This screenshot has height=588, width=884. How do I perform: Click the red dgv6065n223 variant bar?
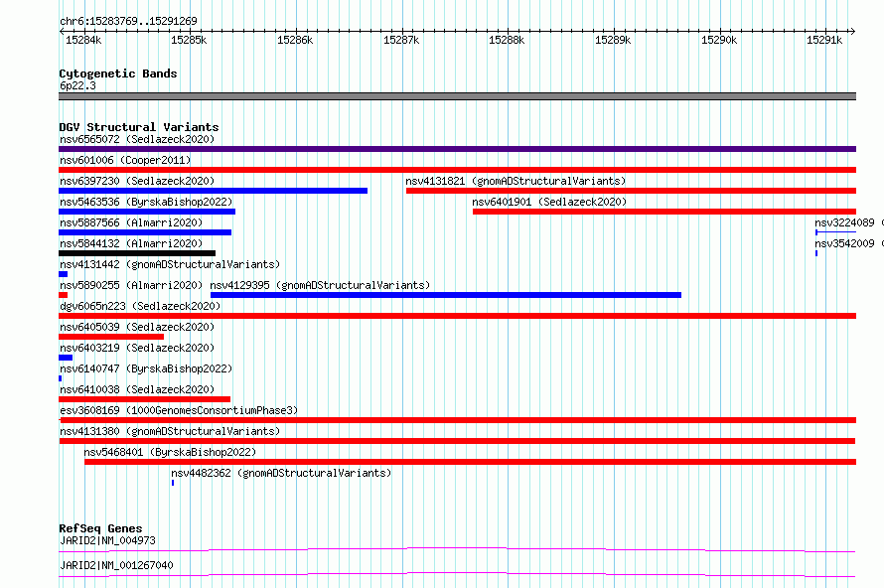click(x=457, y=316)
